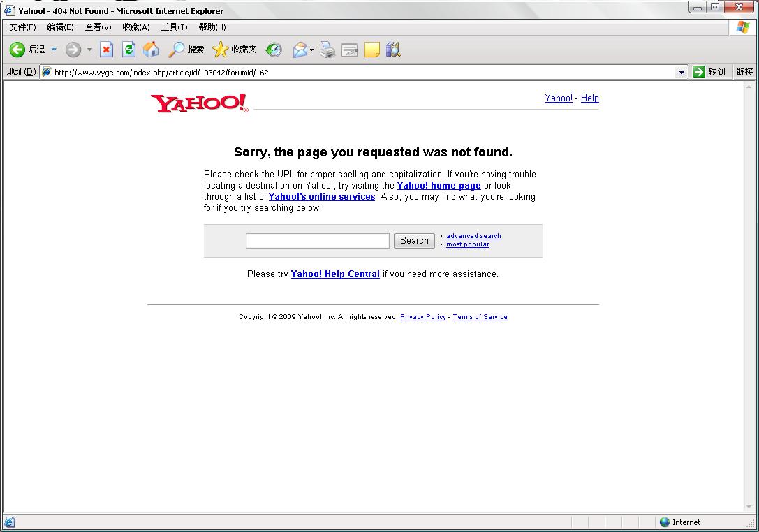Open the 查看(V) menu
The height and width of the screenshot is (532, 759).
(98, 27)
